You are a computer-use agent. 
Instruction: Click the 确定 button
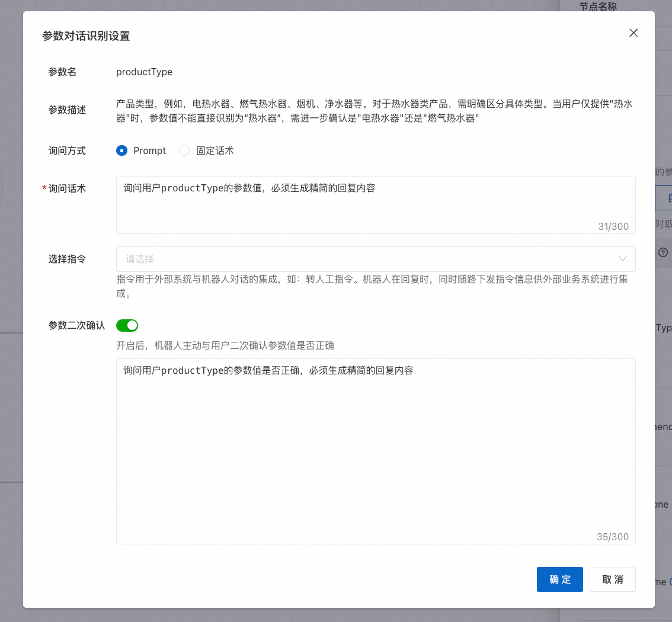pyautogui.click(x=560, y=579)
